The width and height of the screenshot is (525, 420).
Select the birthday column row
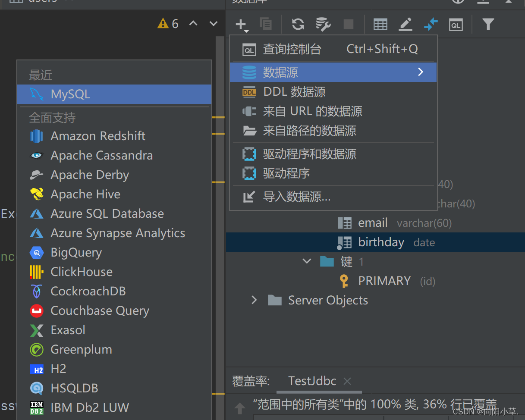375,242
